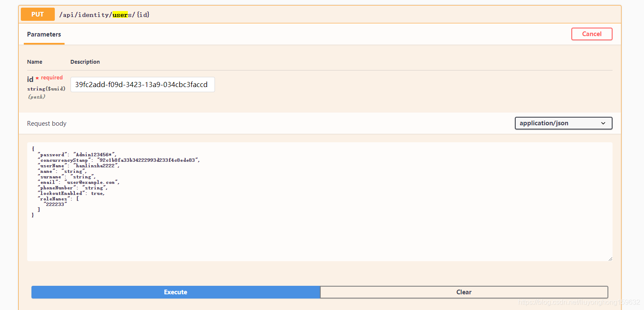Click the password line in the JSON body
644x310 pixels.
77,155
